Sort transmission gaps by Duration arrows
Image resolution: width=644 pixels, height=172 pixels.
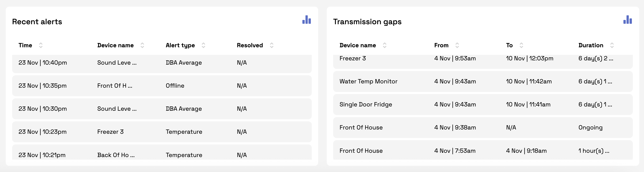coord(612,45)
